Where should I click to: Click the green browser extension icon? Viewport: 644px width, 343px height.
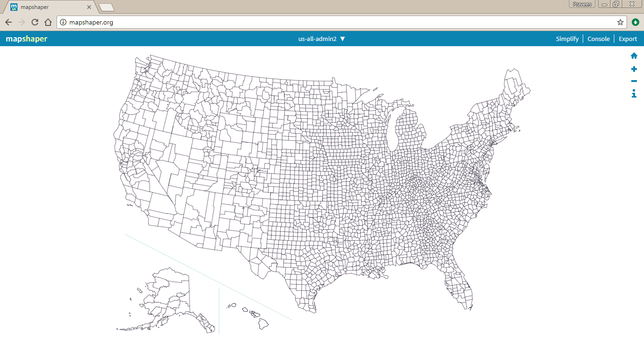636,22
